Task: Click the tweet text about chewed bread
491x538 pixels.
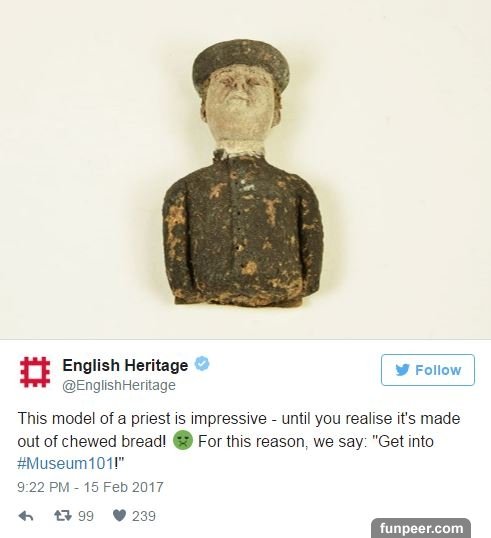Action: [239, 441]
